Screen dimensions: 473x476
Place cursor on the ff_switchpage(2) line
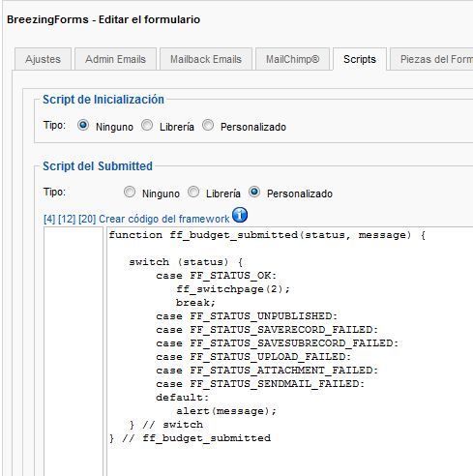coord(233,289)
